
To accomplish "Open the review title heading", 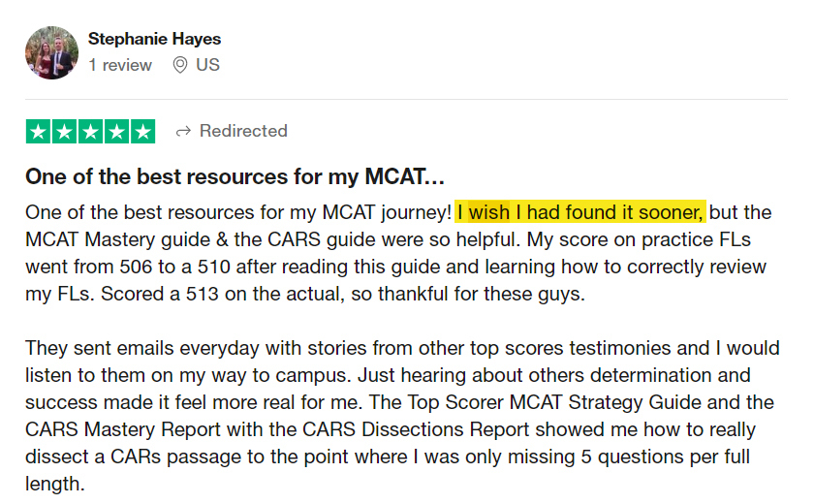I will 235,176.
